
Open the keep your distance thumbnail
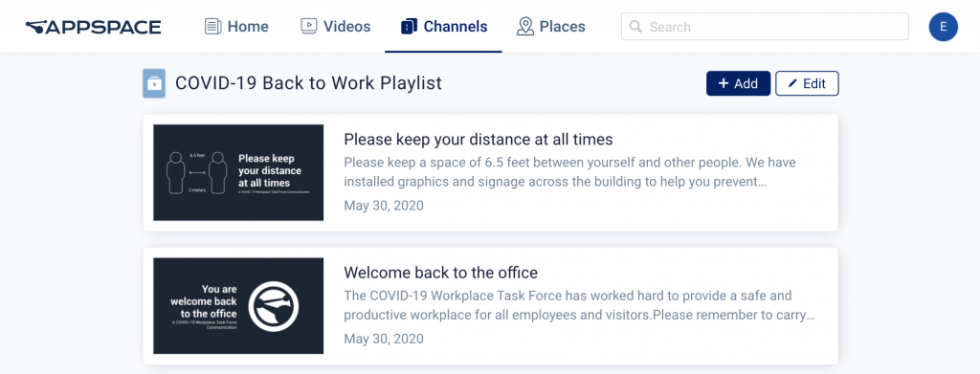238,172
